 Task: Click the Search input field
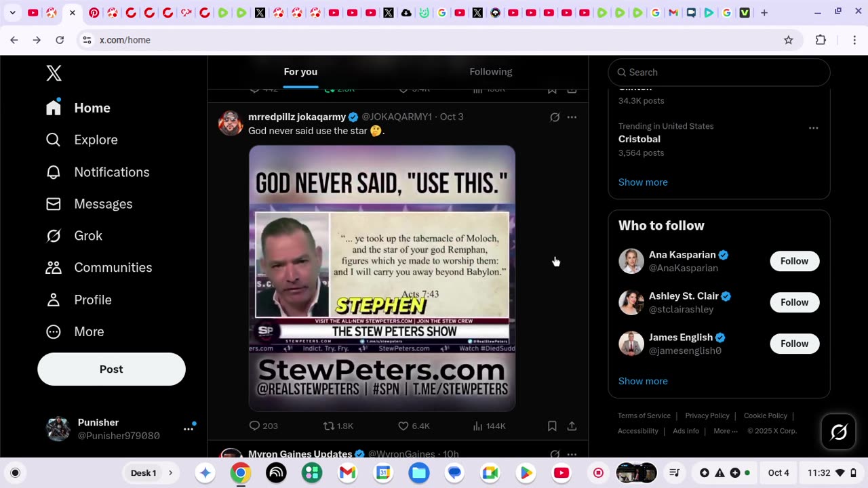pyautogui.click(x=719, y=73)
